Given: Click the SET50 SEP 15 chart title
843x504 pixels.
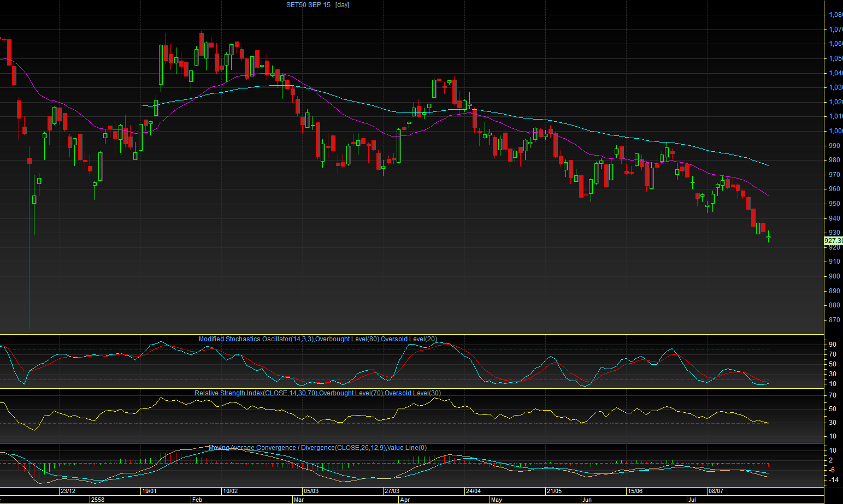Looking at the screenshot, I should coord(308,5).
